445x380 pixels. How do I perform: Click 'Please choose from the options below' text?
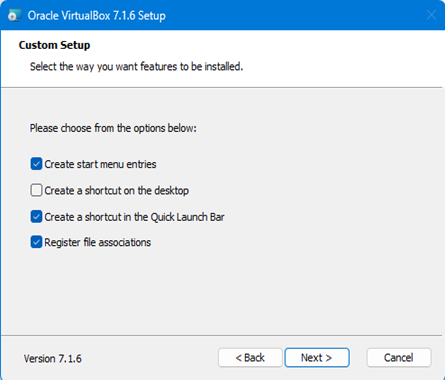(x=113, y=128)
